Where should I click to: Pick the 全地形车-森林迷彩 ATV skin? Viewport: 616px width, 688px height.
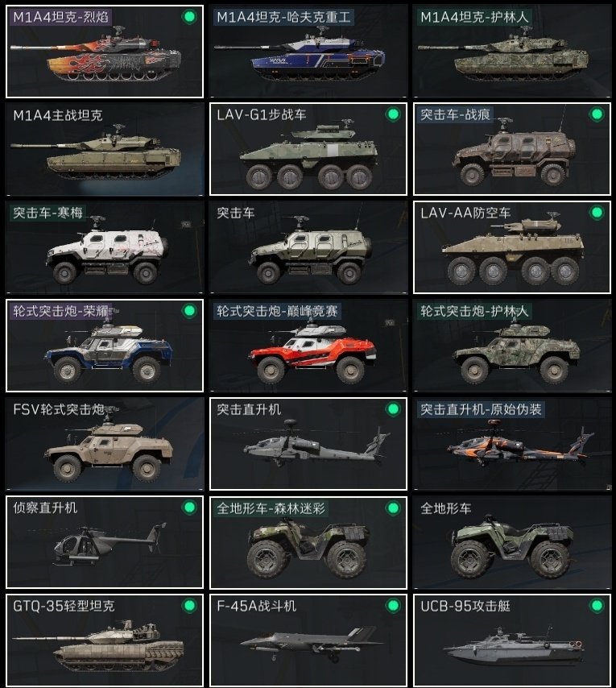[308, 542]
